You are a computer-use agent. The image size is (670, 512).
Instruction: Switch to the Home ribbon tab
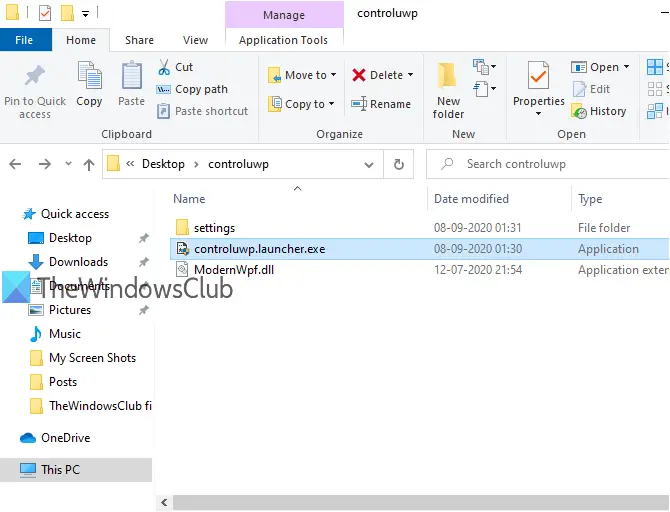click(81, 40)
